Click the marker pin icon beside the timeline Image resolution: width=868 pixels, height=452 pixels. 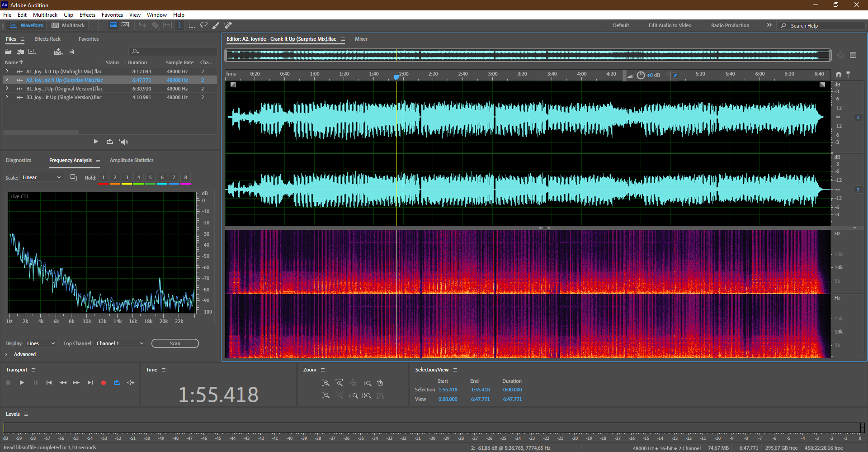pos(848,74)
